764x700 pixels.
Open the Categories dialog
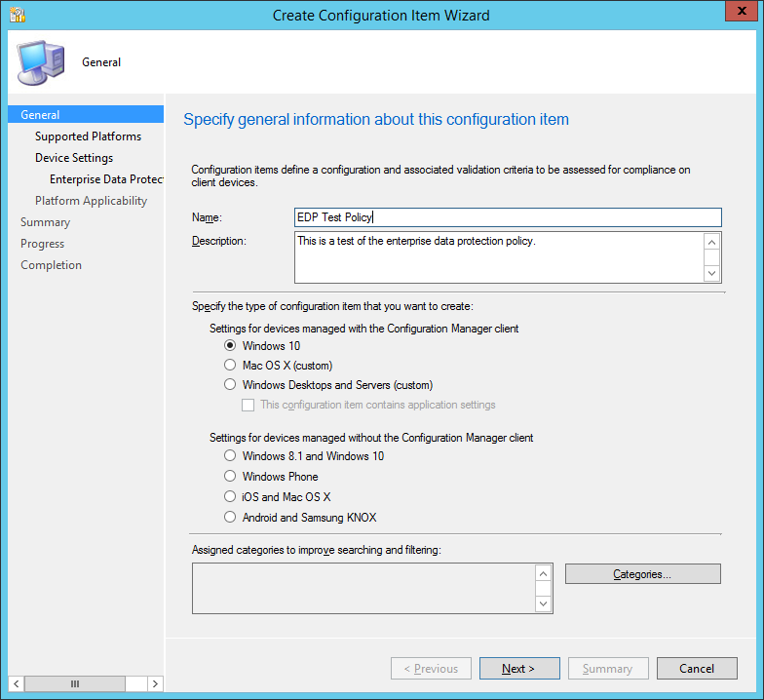[642, 574]
